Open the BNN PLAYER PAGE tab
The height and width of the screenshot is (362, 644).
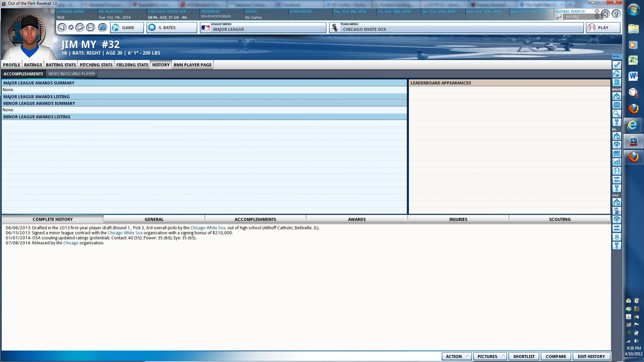193,65
